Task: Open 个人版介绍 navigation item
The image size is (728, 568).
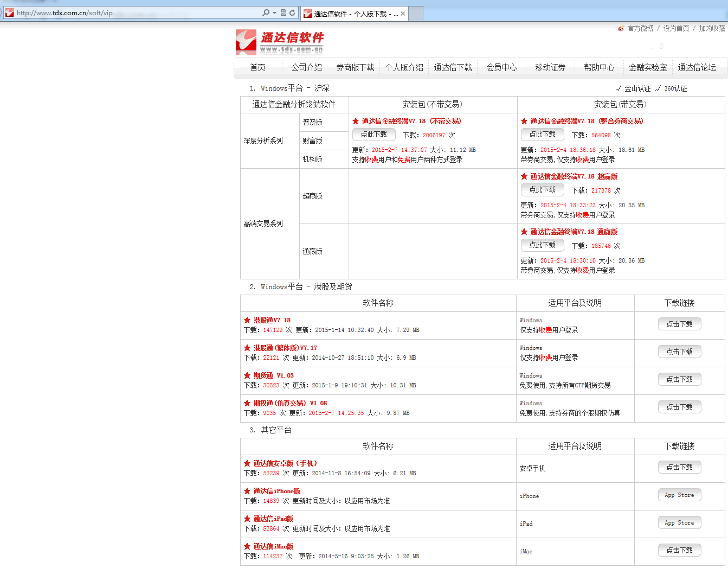Action: [404, 67]
